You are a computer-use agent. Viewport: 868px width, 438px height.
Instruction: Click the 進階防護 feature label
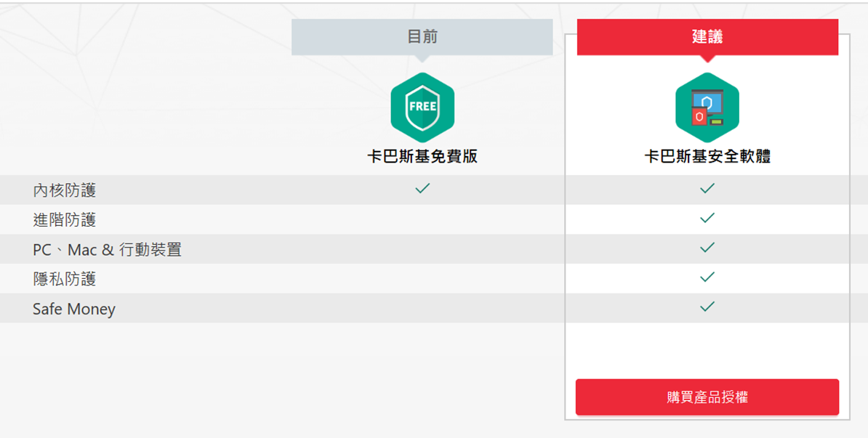click(x=64, y=220)
